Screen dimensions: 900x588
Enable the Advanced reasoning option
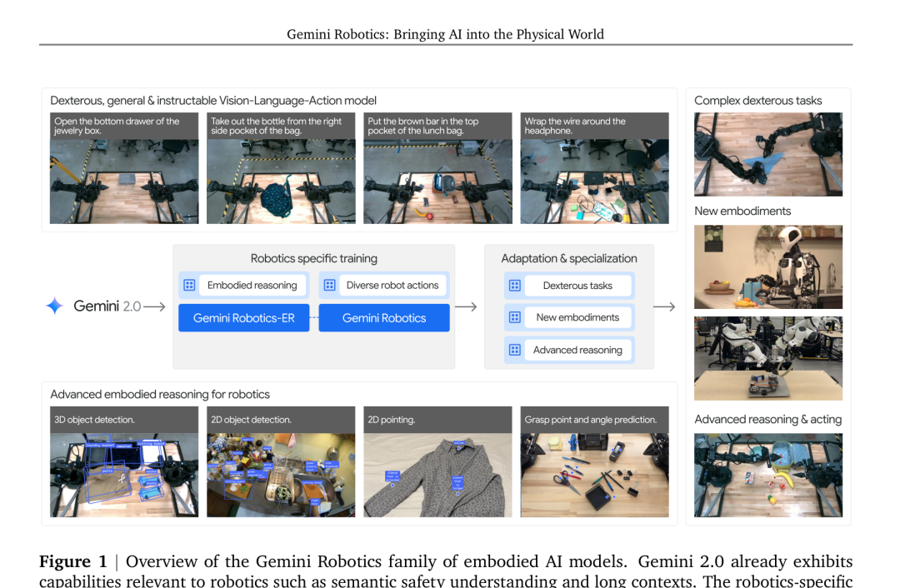point(577,350)
